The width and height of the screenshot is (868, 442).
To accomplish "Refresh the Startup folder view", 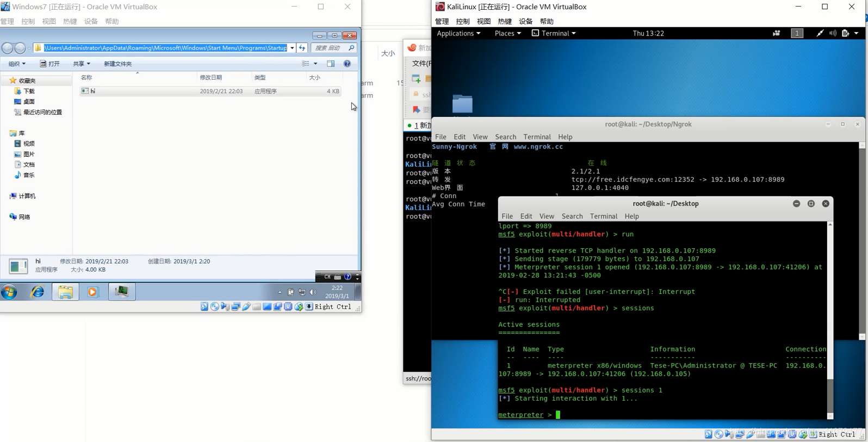I will (x=302, y=48).
